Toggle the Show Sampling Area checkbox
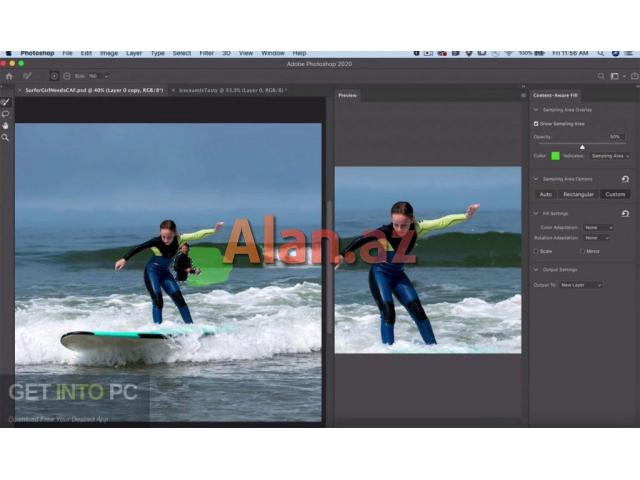The height and width of the screenshot is (480, 640). click(536, 124)
